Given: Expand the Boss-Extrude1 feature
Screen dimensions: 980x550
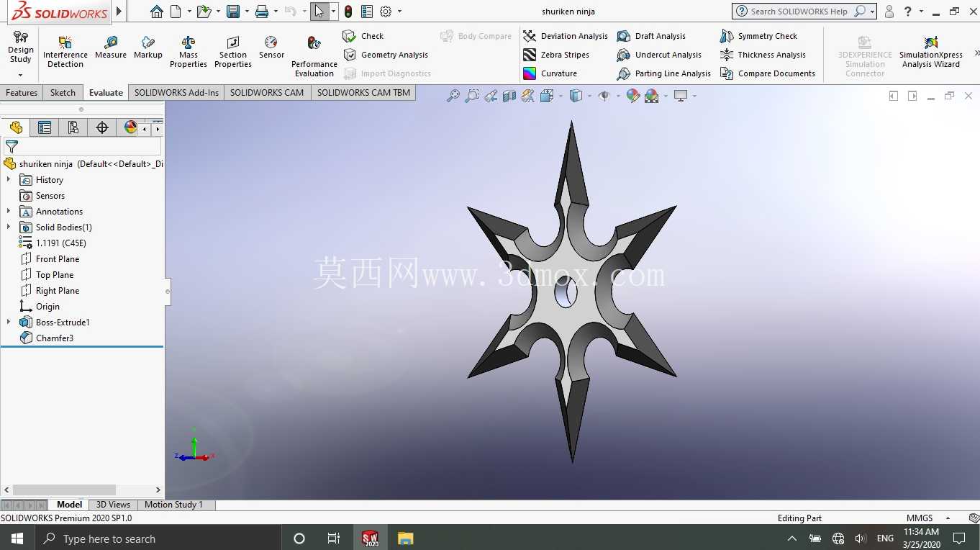Looking at the screenshot, I should pos(9,323).
